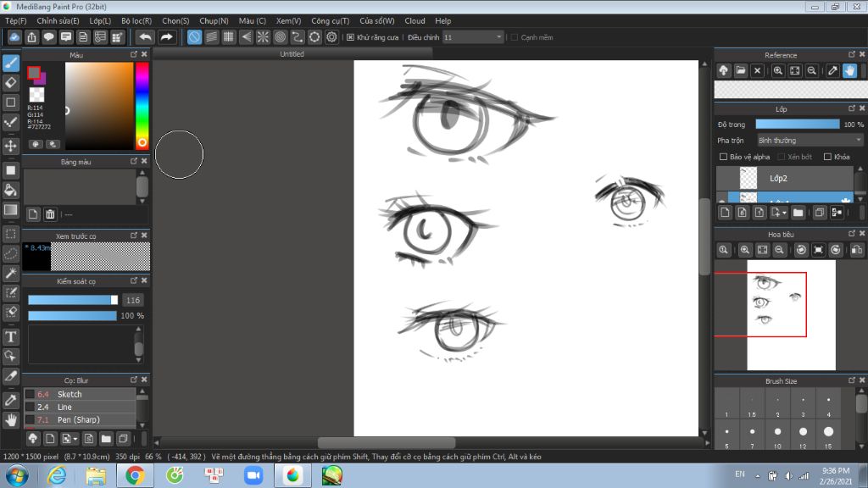
Task: Open Google Chrome from the taskbar
Action: [135, 476]
